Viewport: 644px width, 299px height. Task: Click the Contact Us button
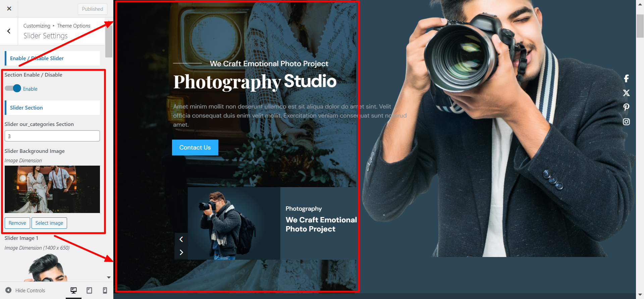tap(195, 147)
